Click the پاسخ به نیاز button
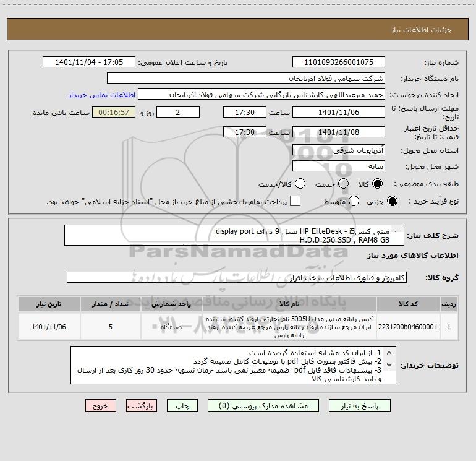Image resolution: width=476 pixels, height=461 pixels. click(360, 406)
